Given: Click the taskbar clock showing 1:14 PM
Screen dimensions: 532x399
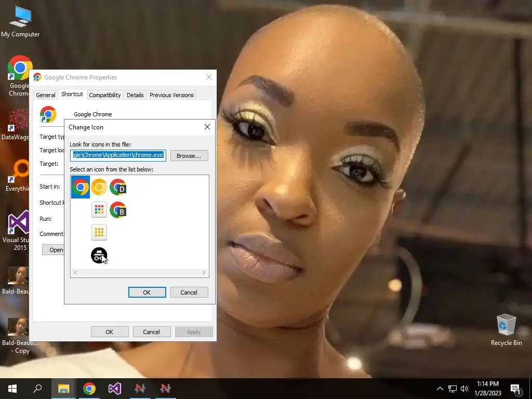Looking at the screenshot, I should click(x=488, y=389).
